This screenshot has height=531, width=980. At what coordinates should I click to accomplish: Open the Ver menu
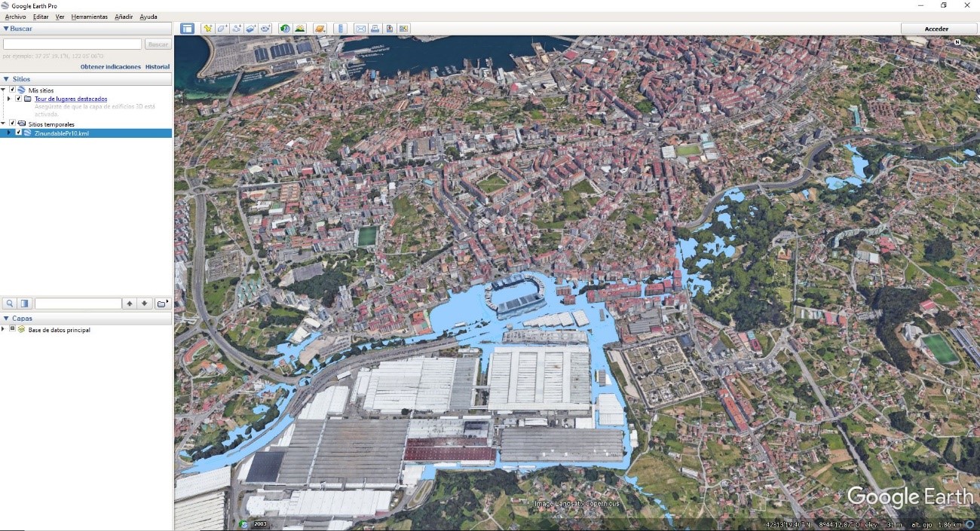pyautogui.click(x=60, y=17)
